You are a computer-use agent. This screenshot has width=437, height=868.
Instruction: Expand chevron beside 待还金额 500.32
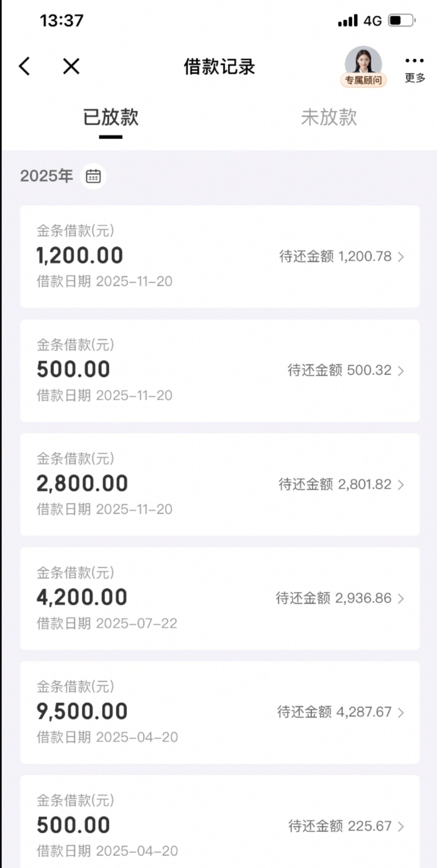(401, 371)
